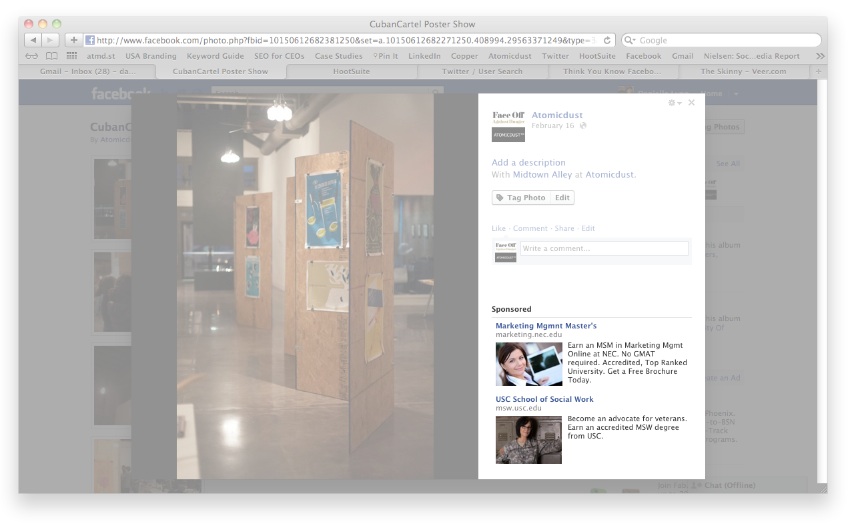Image resolution: width=853 pixels, height=529 pixels.
Task: Click the See All link in sidebar
Action: (x=728, y=163)
